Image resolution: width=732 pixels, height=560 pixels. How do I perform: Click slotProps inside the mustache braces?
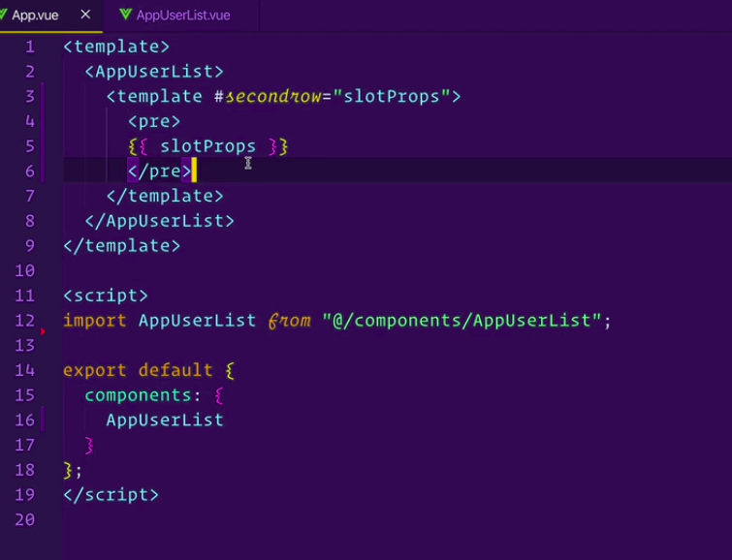pyautogui.click(x=207, y=146)
